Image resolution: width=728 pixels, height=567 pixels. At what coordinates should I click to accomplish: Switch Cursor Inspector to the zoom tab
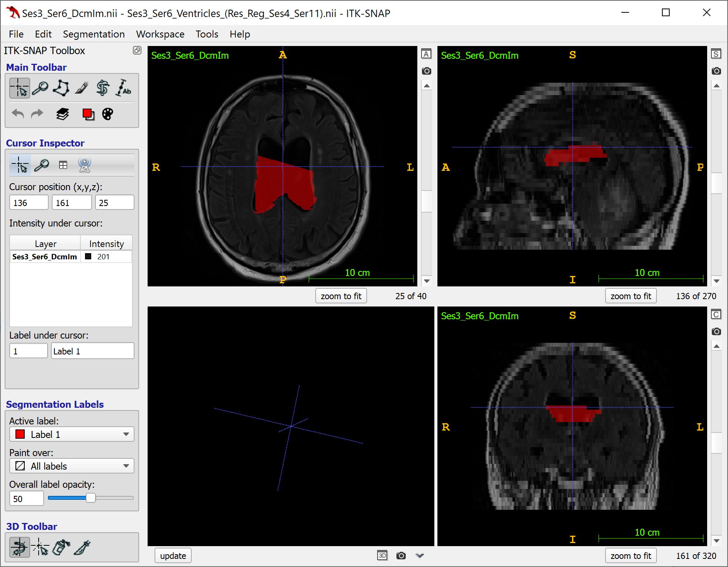pos(42,165)
